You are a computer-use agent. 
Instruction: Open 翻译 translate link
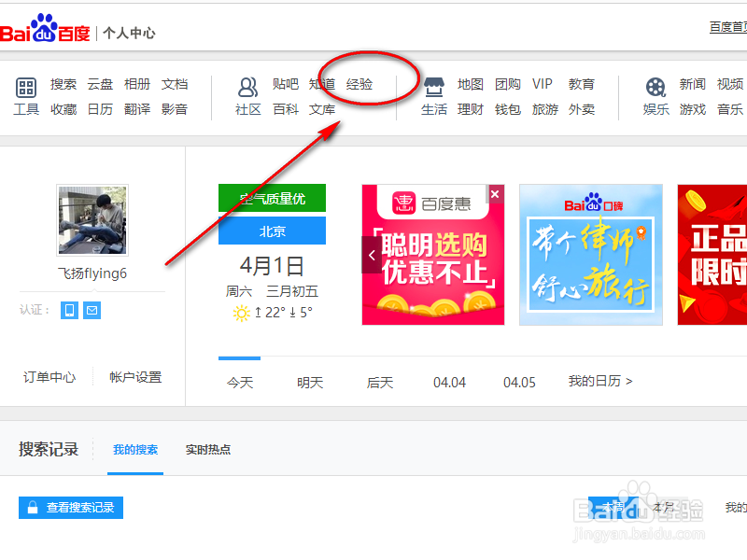click(x=137, y=109)
